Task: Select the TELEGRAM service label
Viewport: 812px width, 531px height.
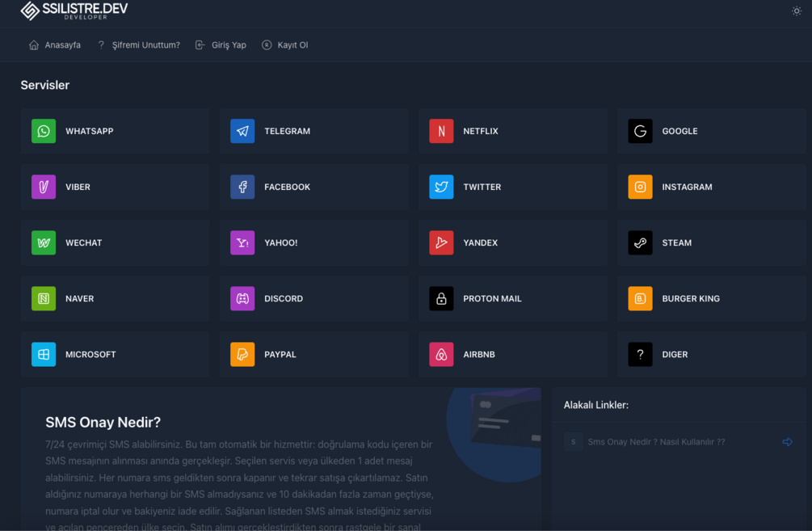Action: [288, 132]
